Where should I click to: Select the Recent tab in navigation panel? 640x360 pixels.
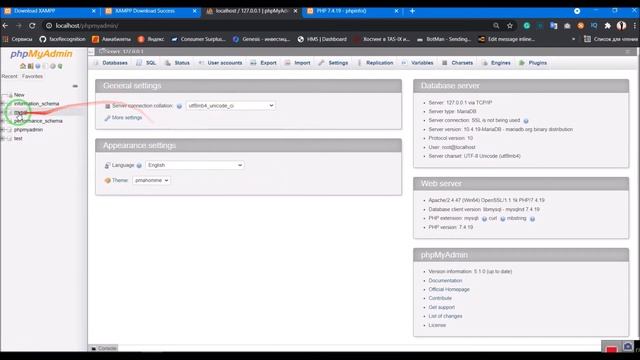click(x=9, y=76)
